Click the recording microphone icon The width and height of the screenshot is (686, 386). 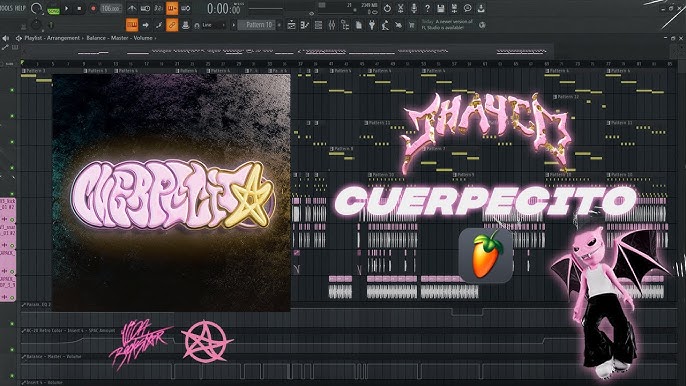414,8
